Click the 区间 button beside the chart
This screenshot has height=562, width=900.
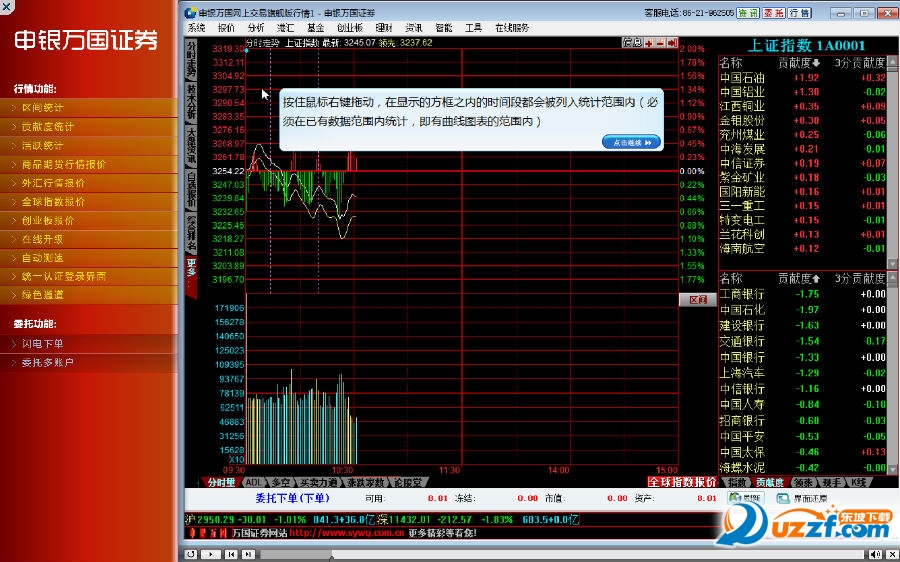tap(697, 300)
